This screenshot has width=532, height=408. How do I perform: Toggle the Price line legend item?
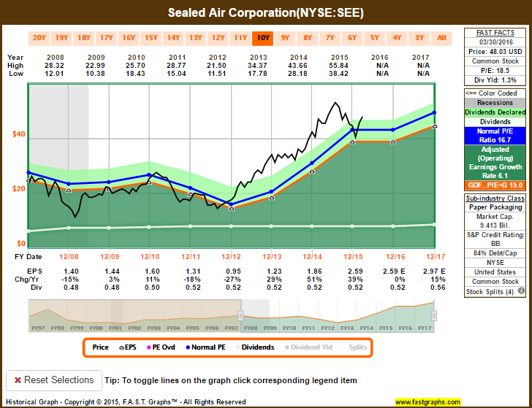(x=100, y=347)
